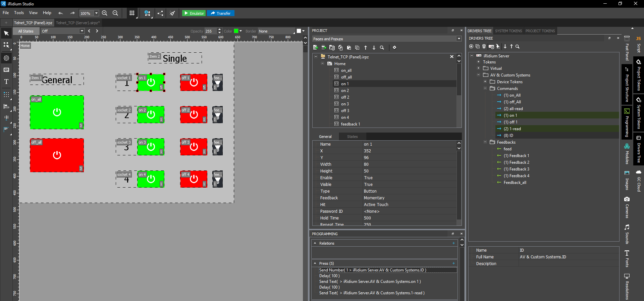Open the Tools menu
Image resolution: width=644 pixels, height=301 pixels.
click(x=19, y=13)
